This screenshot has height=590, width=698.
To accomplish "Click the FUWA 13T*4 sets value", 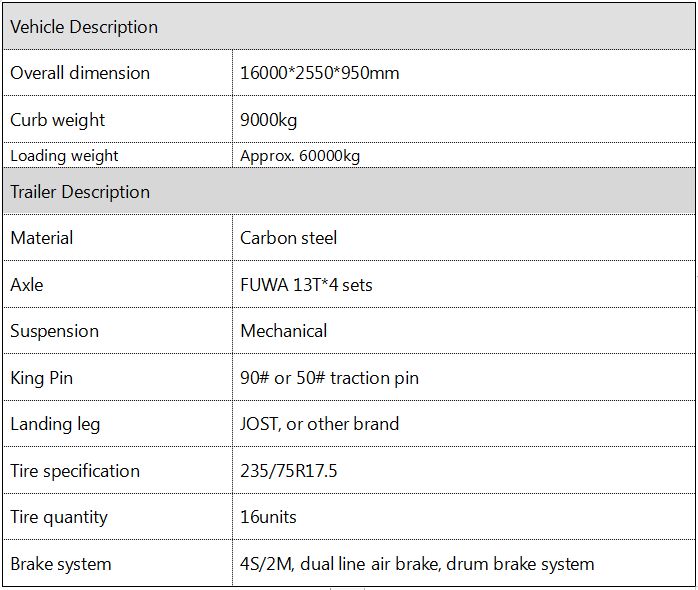I will click(306, 285).
